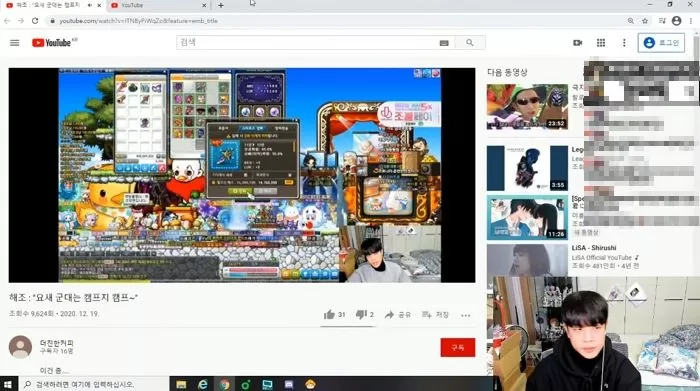Open the channel avatar picture
This screenshot has width=700, height=391.
tap(20, 347)
